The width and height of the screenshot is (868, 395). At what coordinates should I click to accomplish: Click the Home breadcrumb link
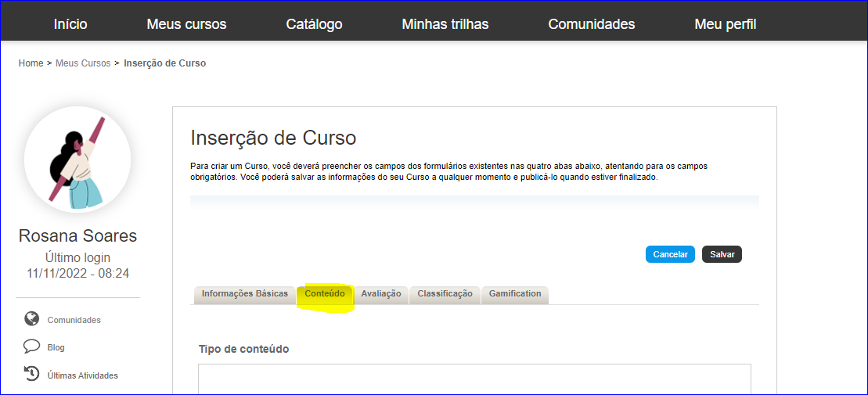(31, 63)
